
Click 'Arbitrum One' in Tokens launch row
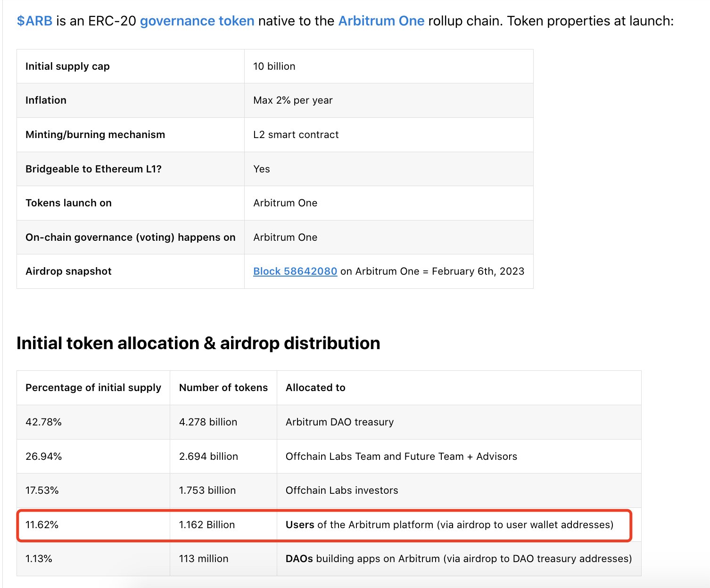285,203
